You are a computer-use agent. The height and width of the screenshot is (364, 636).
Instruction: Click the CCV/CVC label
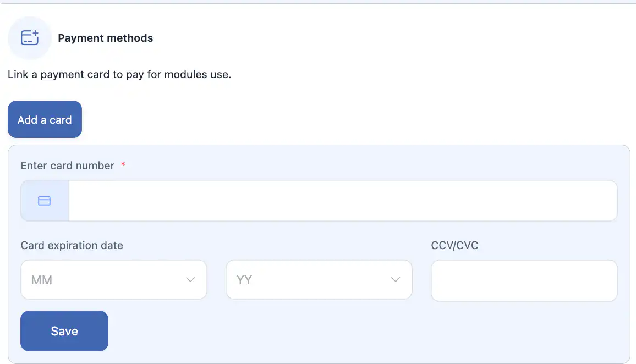point(454,245)
